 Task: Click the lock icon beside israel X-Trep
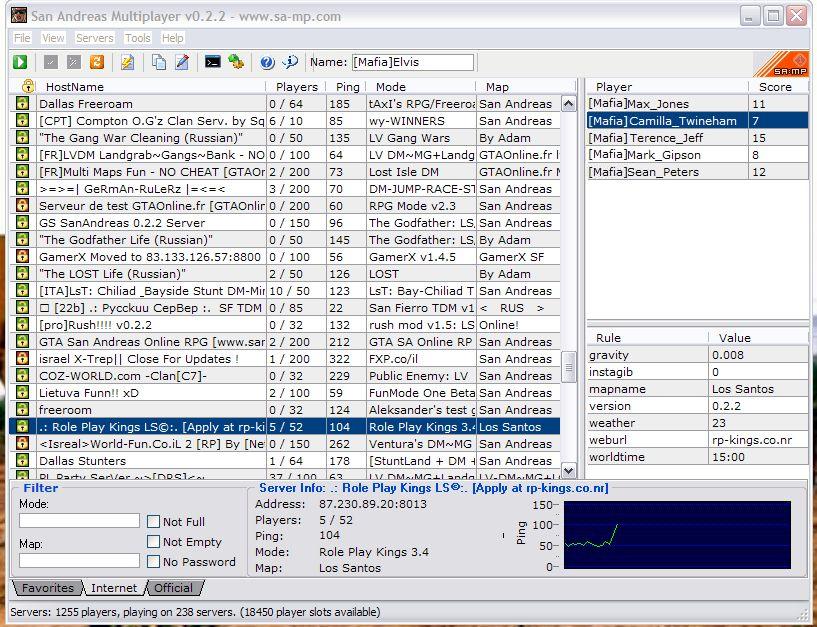pyautogui.click(x=22, y=359)
